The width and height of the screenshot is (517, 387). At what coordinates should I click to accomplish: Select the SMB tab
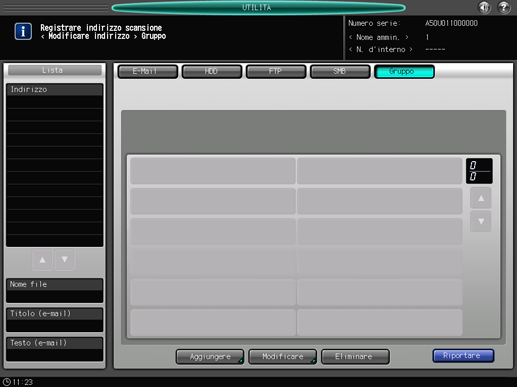pos(340,71)
